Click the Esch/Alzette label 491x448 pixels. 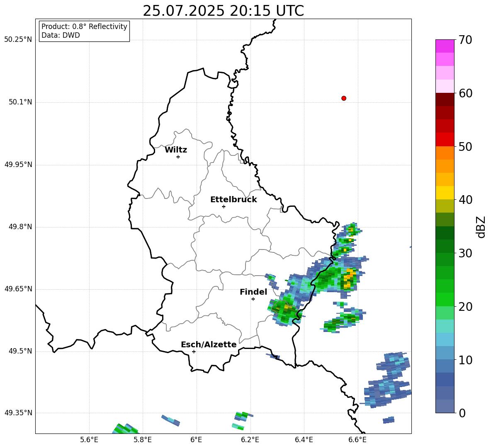tap(209, 344)
